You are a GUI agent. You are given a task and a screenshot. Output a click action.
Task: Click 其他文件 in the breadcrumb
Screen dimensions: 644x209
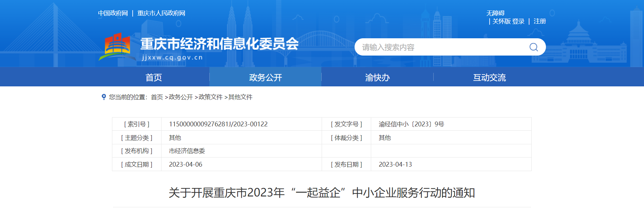[240, 97]
